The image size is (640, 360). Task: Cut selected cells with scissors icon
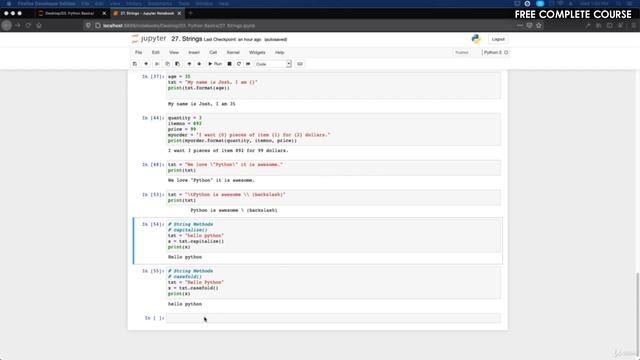(157, 64)
